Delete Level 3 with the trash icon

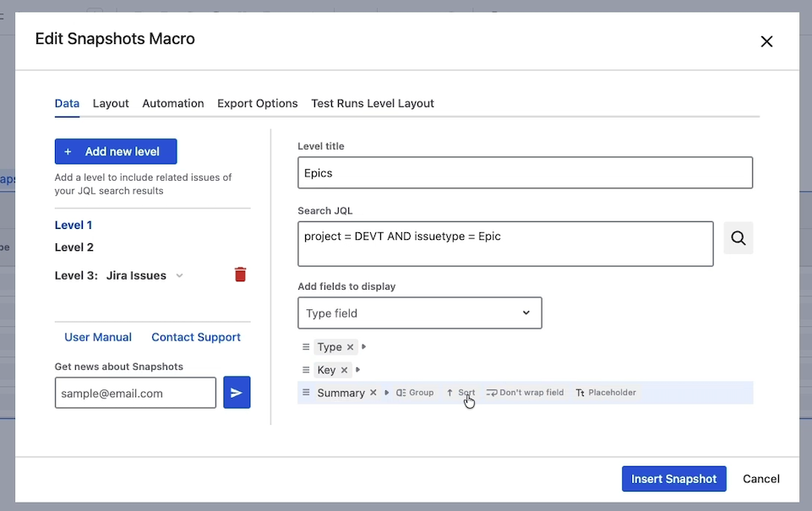point(240,275)
